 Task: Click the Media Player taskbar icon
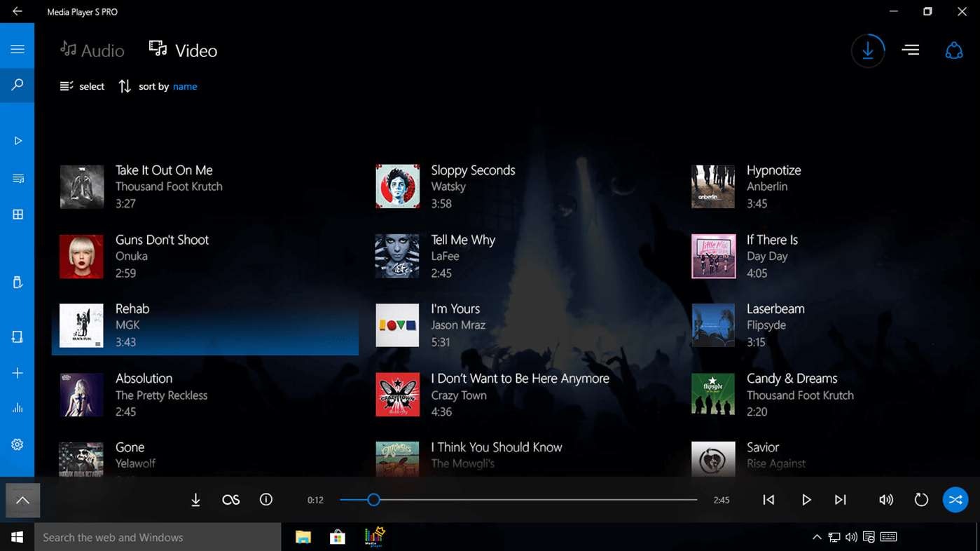[x=375, y=537]
